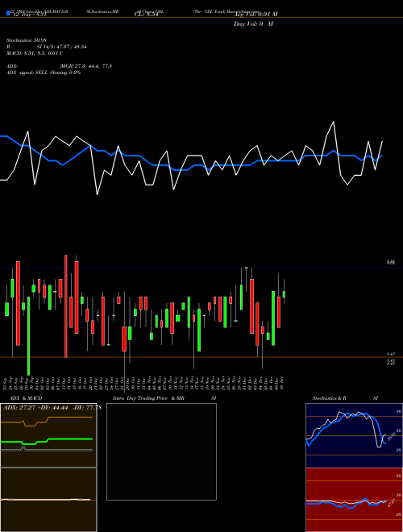Click the upper price label on right axis
The width and height of the screenshot is (403, 532).
pyautogui.click(x=391, y=262)
